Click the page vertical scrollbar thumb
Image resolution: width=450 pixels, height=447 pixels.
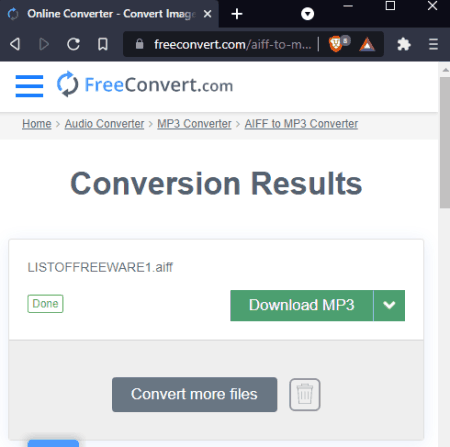[445, 143]
